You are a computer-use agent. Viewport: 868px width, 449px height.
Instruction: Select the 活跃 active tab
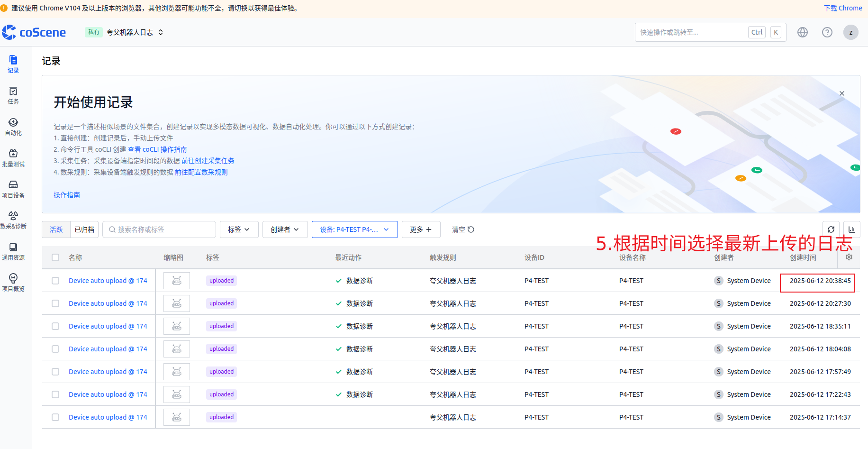click(x=56, y=229)
